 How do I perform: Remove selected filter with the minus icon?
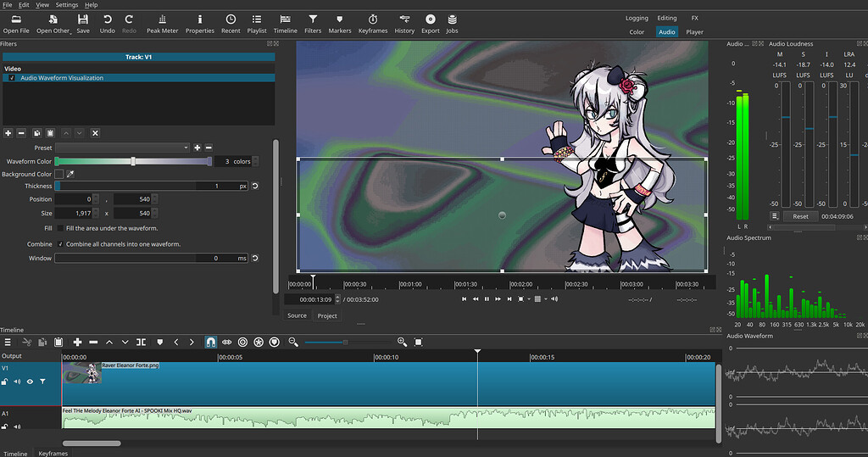(x=21, y=133)
